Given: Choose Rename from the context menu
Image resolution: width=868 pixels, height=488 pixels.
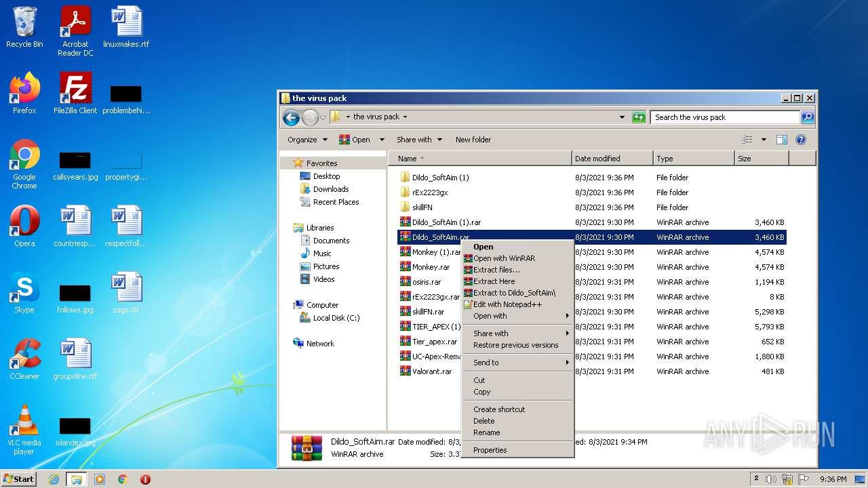Looking at the screenshot, I should tap(518, 432).
